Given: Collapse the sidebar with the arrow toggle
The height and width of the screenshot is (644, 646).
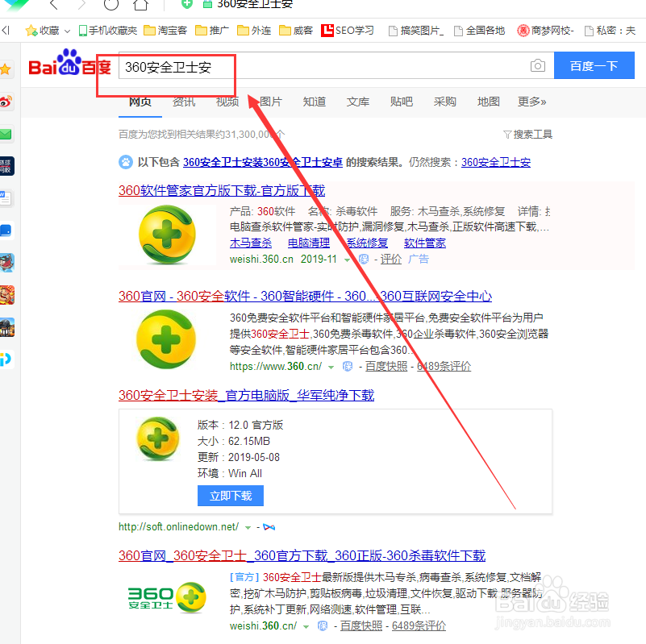Looking at the screenshot, I should [x=6, y=30].
